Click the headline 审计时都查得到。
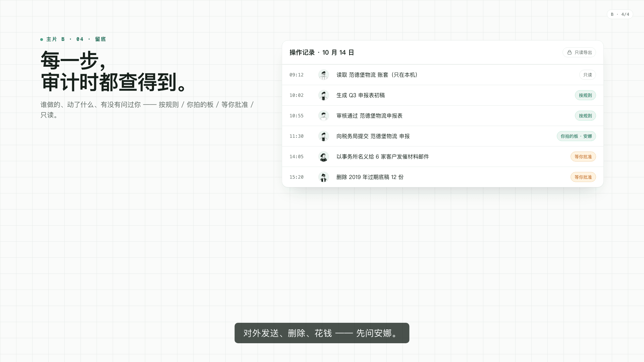Image resolution: width=644 pixels, height=362 pixels. click(x=115, y=82)
